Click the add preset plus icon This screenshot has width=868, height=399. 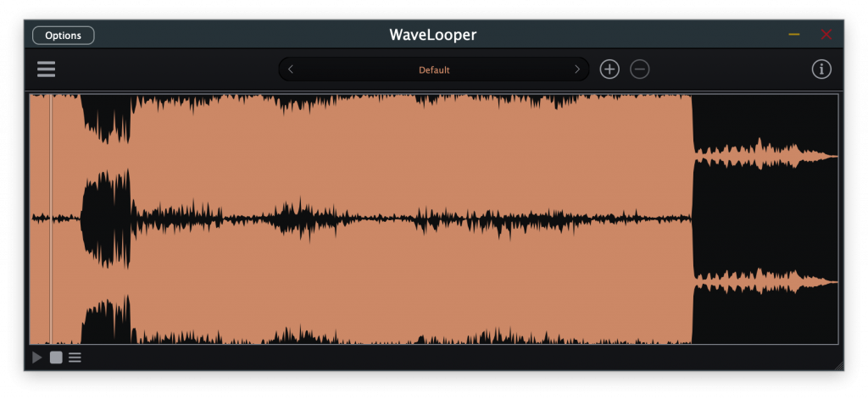click(609, 69)
